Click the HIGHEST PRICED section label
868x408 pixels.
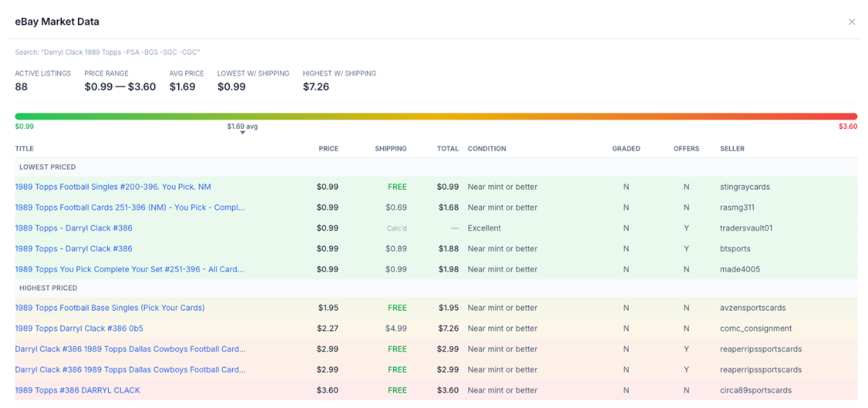pyautogui.click(x=48, y=288)
